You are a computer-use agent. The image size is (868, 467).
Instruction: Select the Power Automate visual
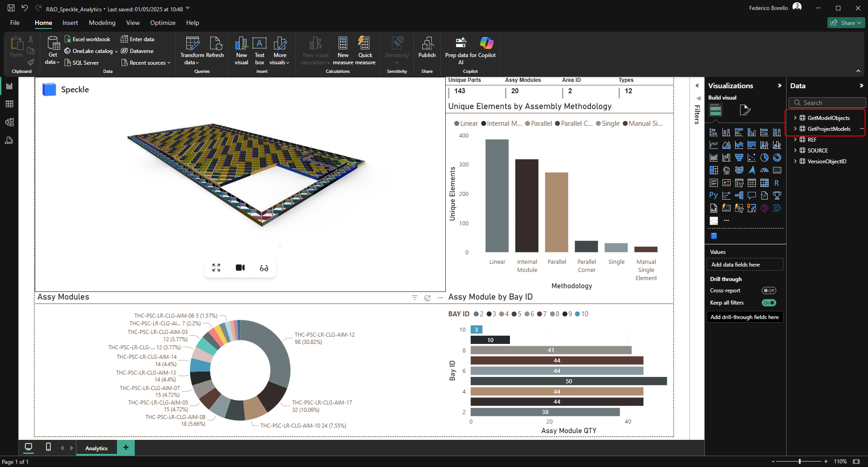tap(777, 208)
